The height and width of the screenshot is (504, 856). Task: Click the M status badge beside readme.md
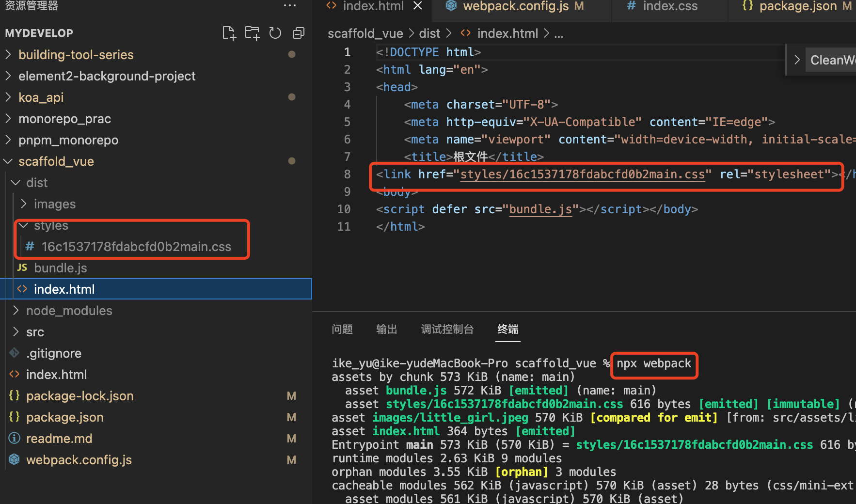pyautogui.click(x=291, y=439)
